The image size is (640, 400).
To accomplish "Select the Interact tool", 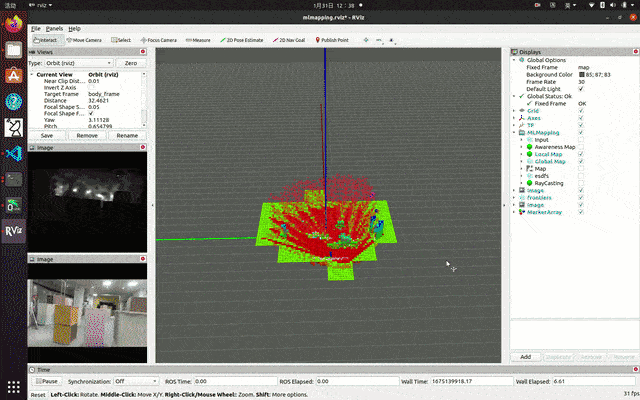I will click(x=48, y=40).
